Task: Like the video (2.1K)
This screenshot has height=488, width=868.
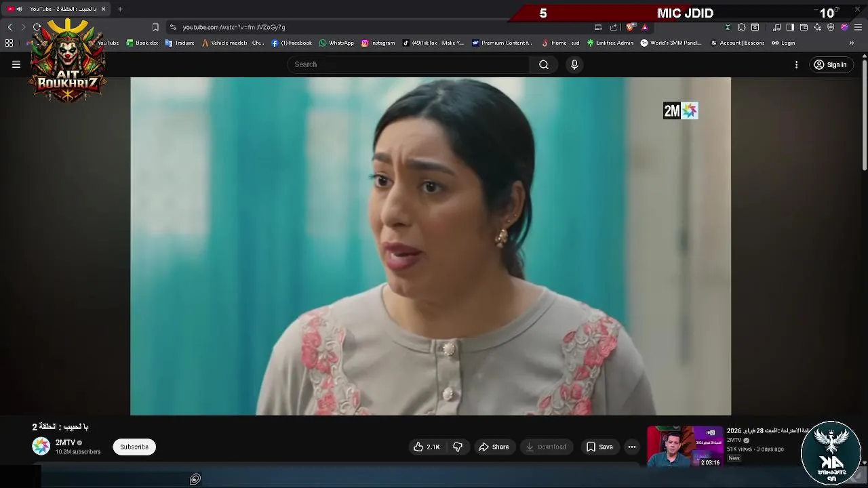Action: click(427, 447)
